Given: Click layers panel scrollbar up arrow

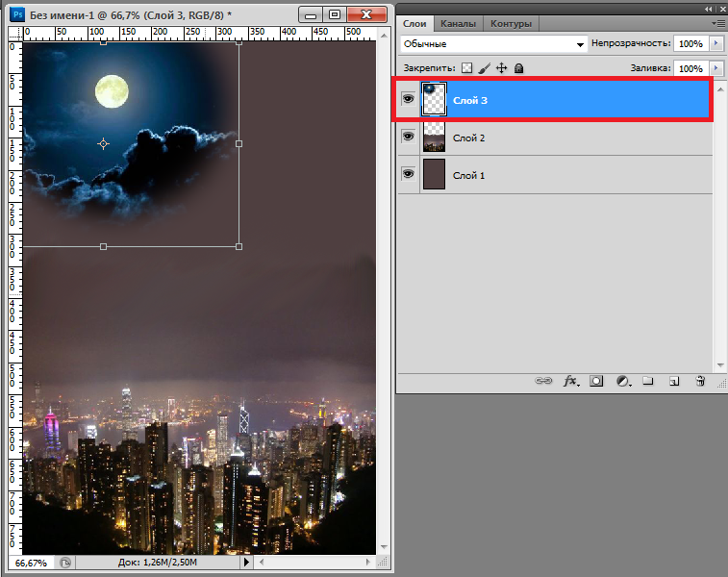Looking at the screenshot, I should 720,89.
